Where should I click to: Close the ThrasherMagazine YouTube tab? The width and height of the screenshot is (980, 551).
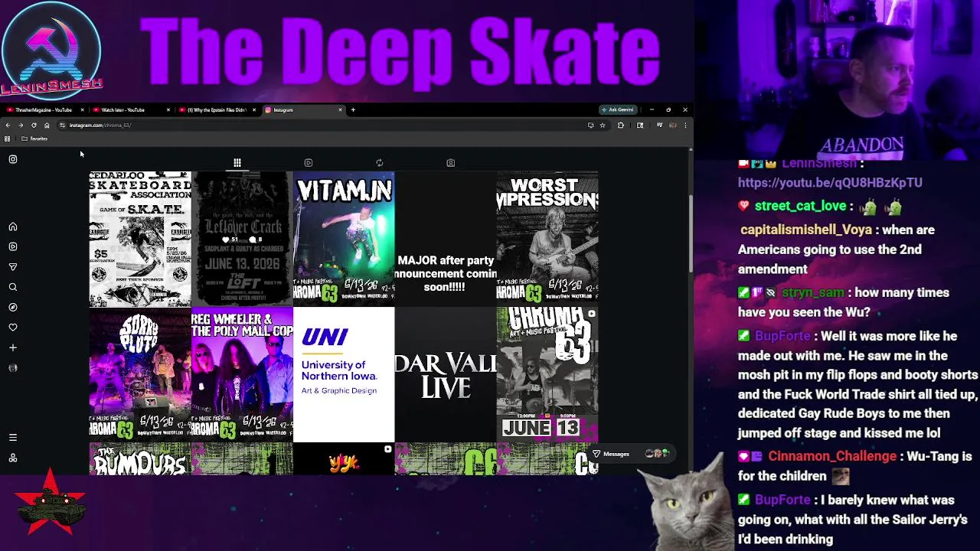click(82, 109)
